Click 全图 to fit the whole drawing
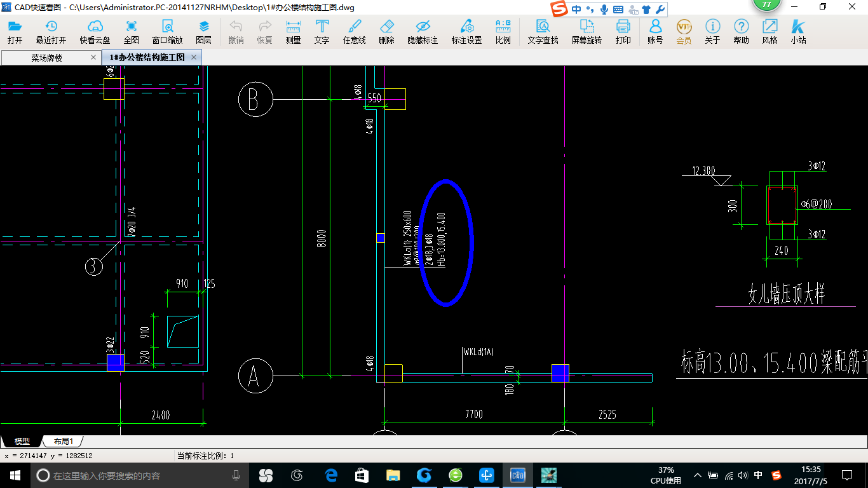868x488 pixels. (131, 32)
